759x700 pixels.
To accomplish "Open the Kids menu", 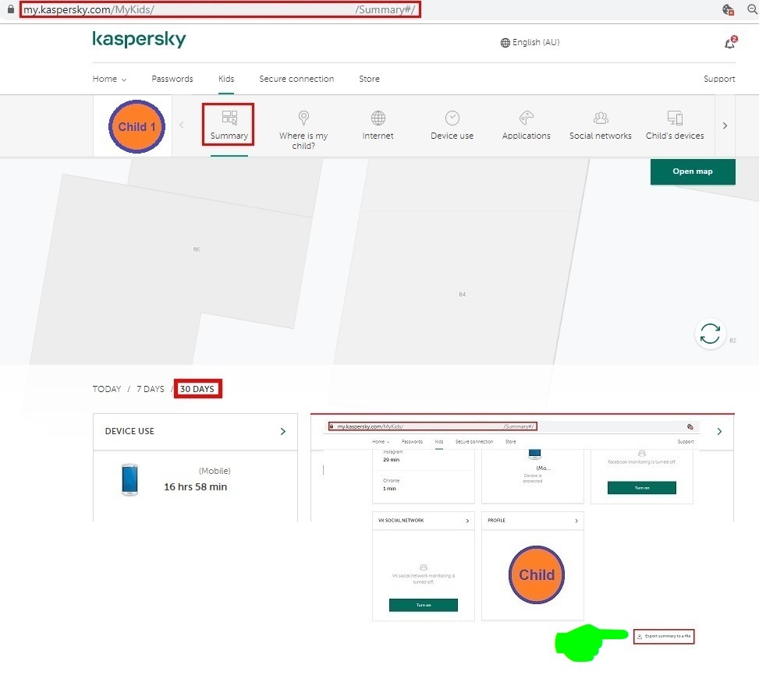I will pyautogui.click(x=226, y=79).
